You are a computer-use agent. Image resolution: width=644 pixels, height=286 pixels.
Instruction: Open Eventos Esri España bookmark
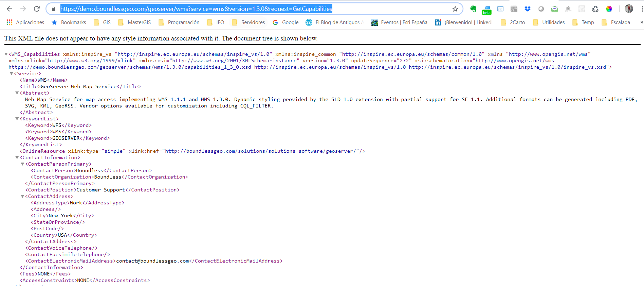point(399,22)
